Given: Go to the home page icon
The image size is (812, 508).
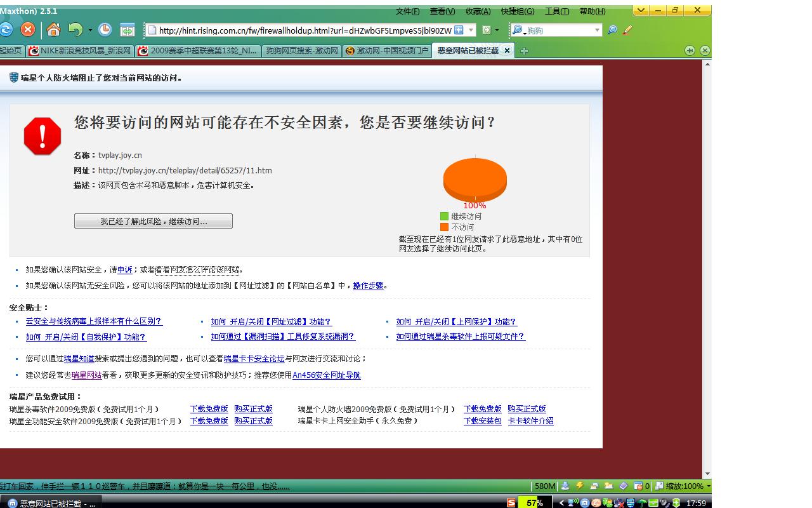Looking at the screenshot, I should click(x=54, y=29).
